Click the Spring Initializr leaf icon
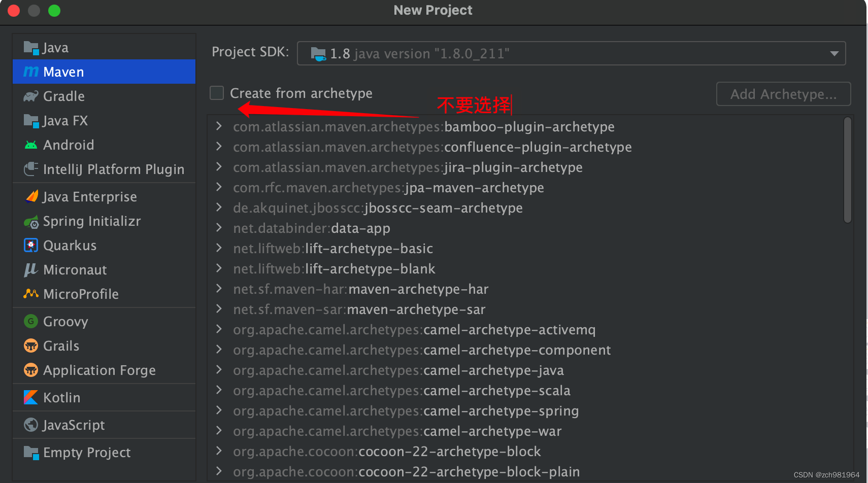 tap(31, 222)
